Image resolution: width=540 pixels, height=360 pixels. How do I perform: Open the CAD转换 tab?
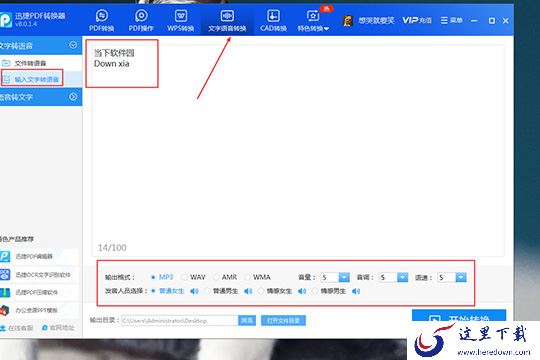pyautogui.click(x=273, y=21)
